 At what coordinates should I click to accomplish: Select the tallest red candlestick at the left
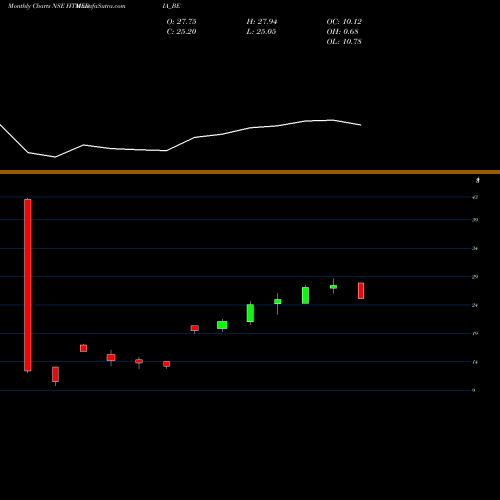(28, 285)
